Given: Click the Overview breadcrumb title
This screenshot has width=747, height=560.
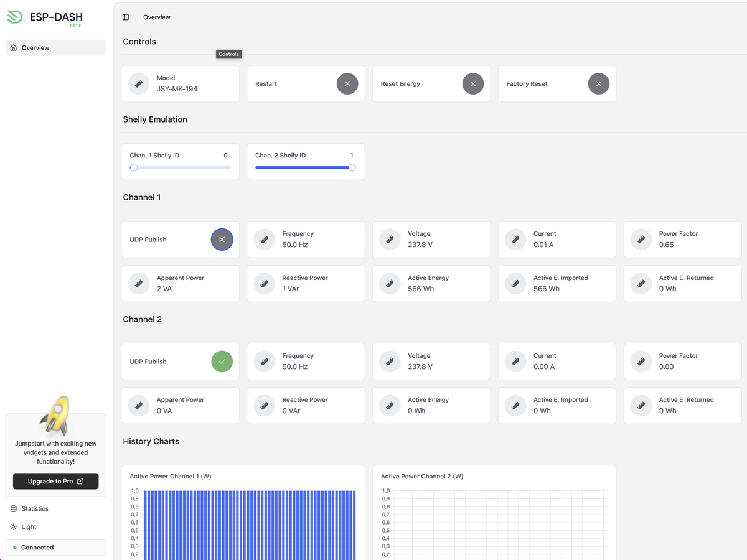Looking at the screenshot, I should (157, 17).
